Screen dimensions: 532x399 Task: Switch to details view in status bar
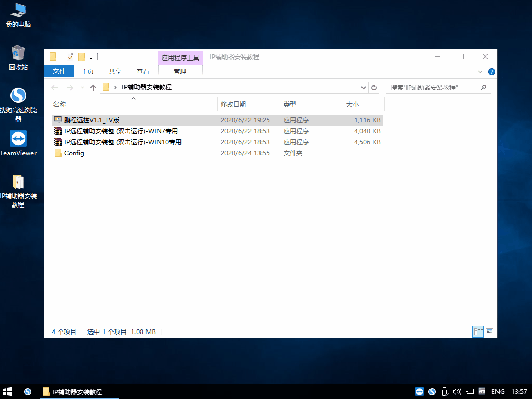[x=478, y=332]
